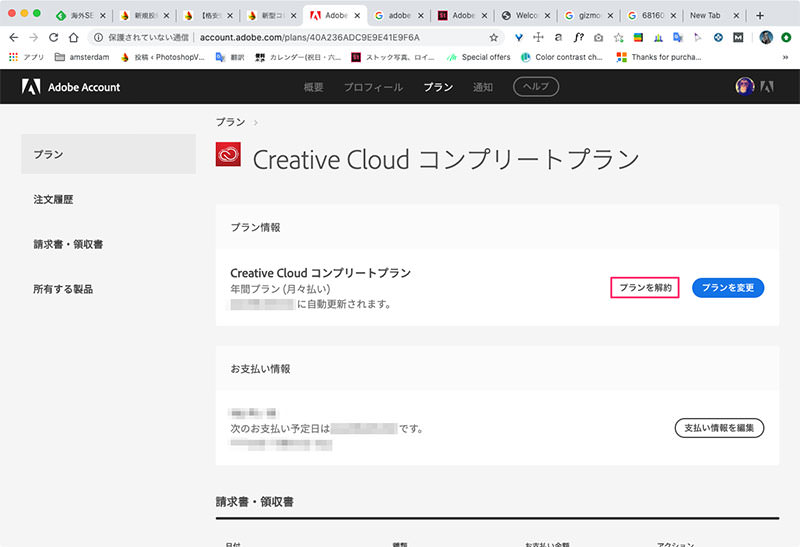800x547 pixels.
Task: Click the プランを変更 blue button
Action: 728,287
